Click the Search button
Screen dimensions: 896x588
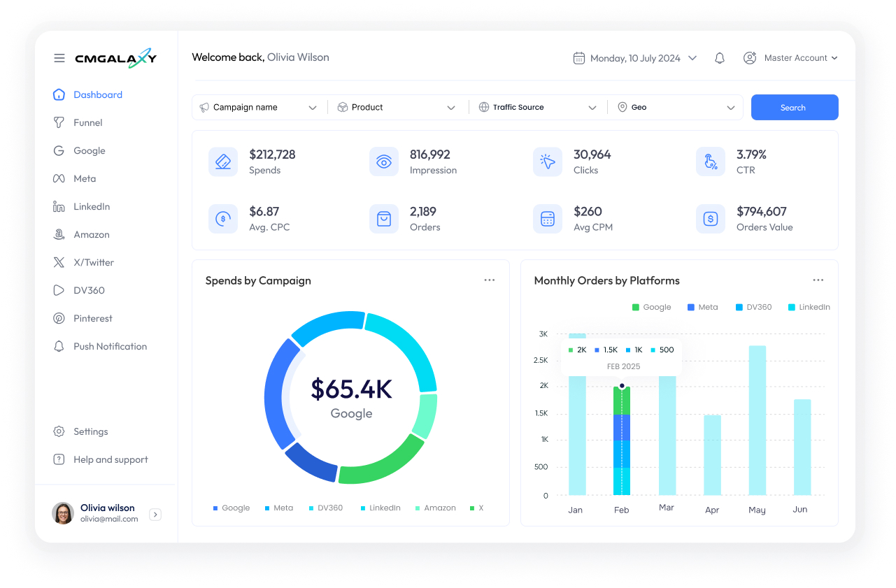coord(794,107)
